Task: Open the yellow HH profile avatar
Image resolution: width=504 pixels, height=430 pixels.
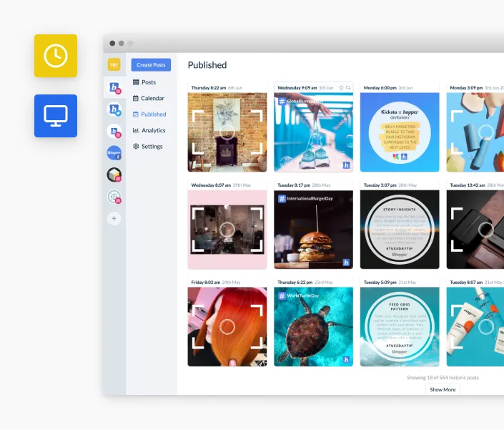Action: 114,64
